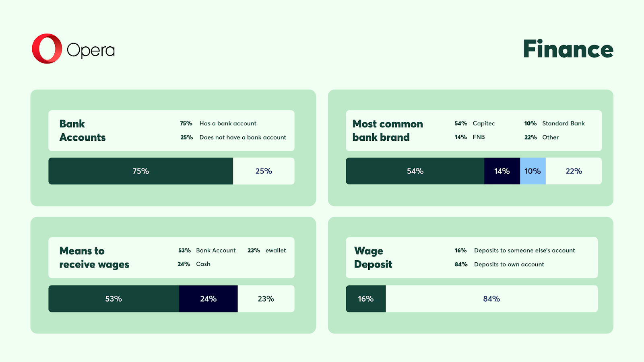This screenshot has width=644, height=362.
Task: Click the Wage Deposit card title
Action: pos(373,257)
